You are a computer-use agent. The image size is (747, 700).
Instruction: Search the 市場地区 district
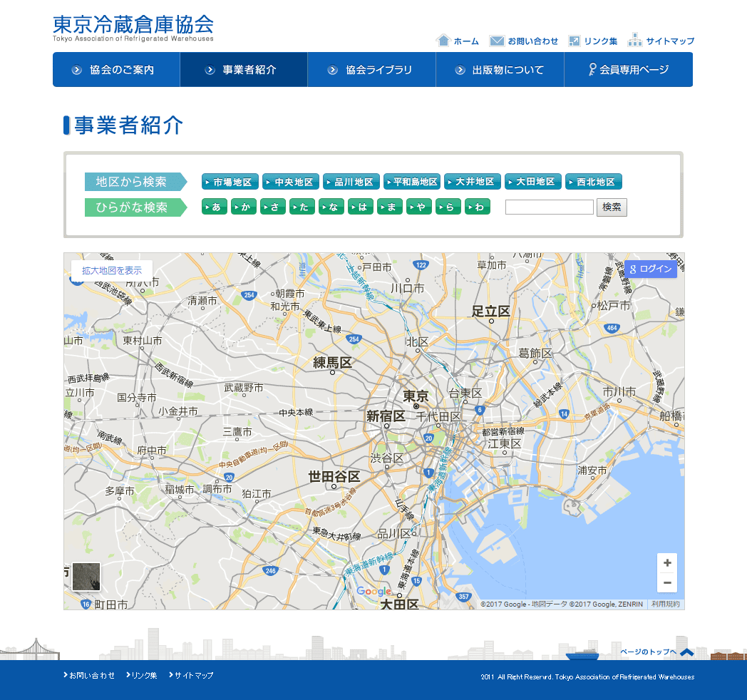(x=230, y=181)
